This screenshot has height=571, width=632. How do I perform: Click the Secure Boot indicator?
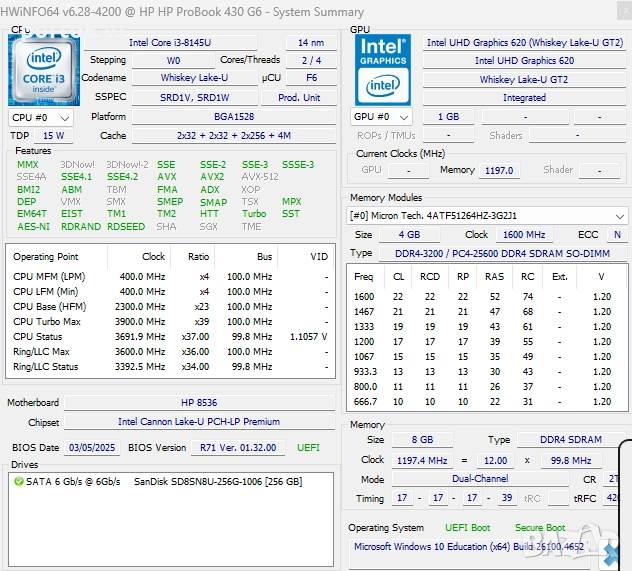(x=540, y=528)
